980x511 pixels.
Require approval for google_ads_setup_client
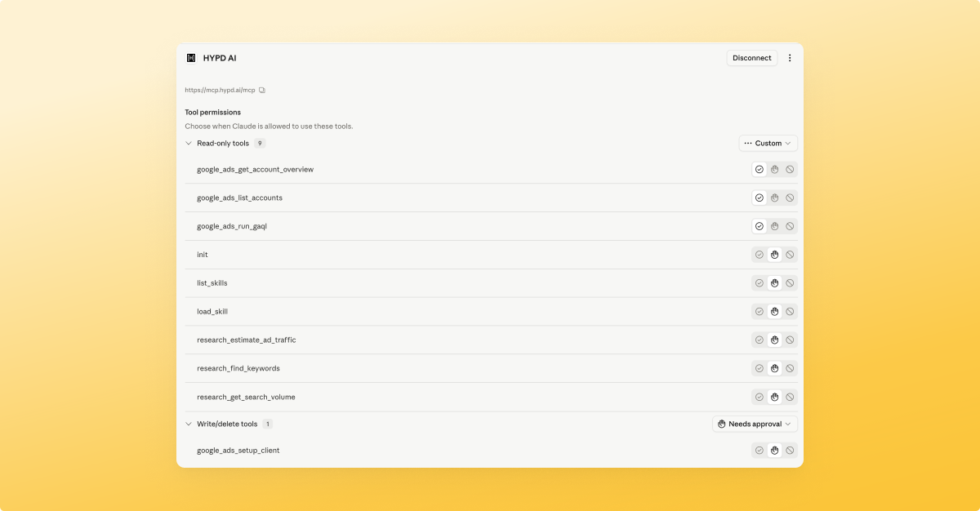pos(774,450)
